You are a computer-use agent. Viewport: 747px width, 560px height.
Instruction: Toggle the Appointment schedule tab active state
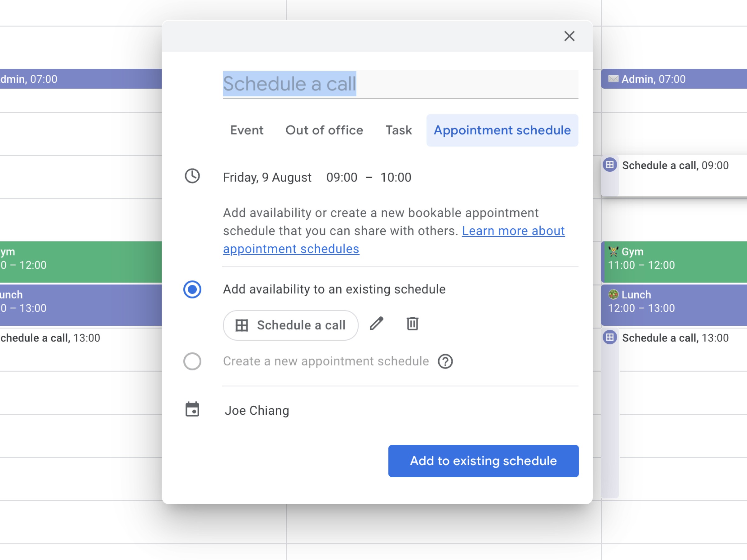click(502, 130)
